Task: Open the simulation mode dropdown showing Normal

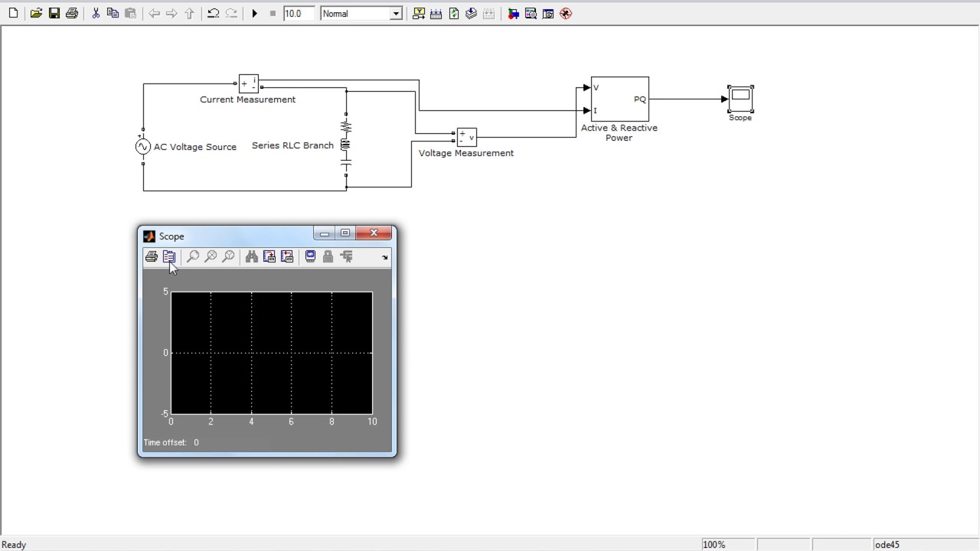Action: (395, 14)
